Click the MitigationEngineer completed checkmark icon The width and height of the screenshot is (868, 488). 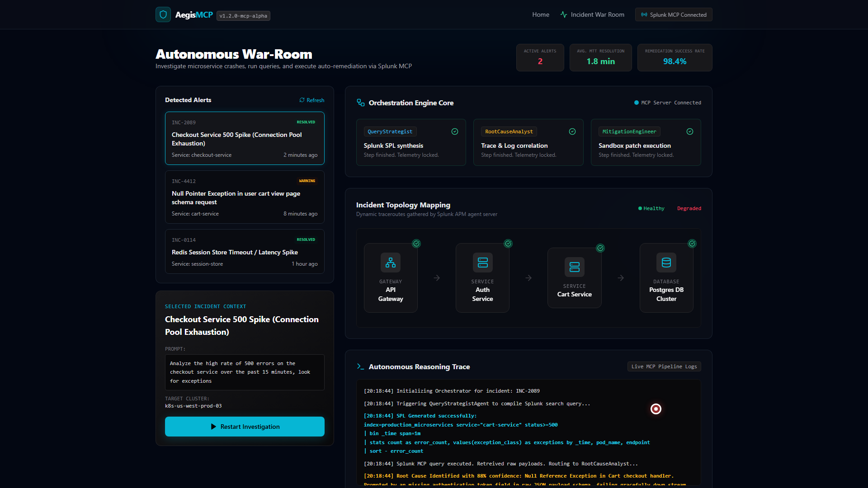click(690, 131)
